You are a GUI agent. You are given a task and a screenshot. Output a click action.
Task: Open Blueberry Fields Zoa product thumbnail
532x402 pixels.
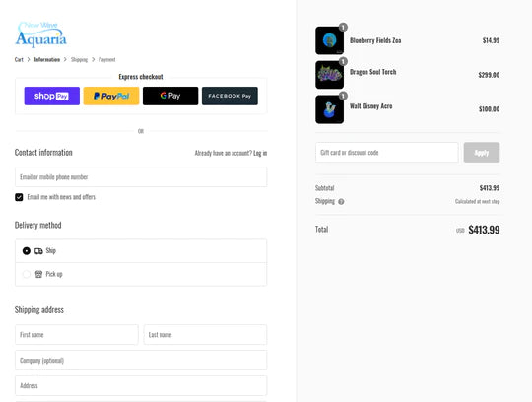(329, 40)
